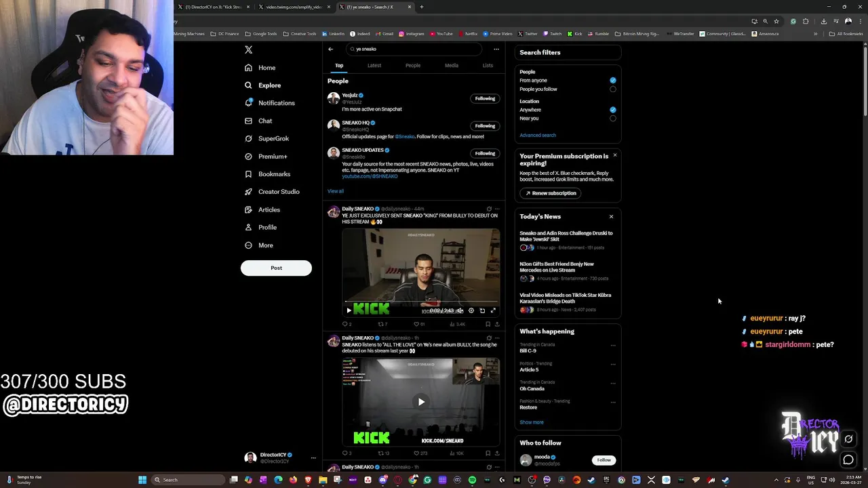This screenshot has width=868, height=488.
Task: Switch to the Top search tab
Action: tap(339, 66)
